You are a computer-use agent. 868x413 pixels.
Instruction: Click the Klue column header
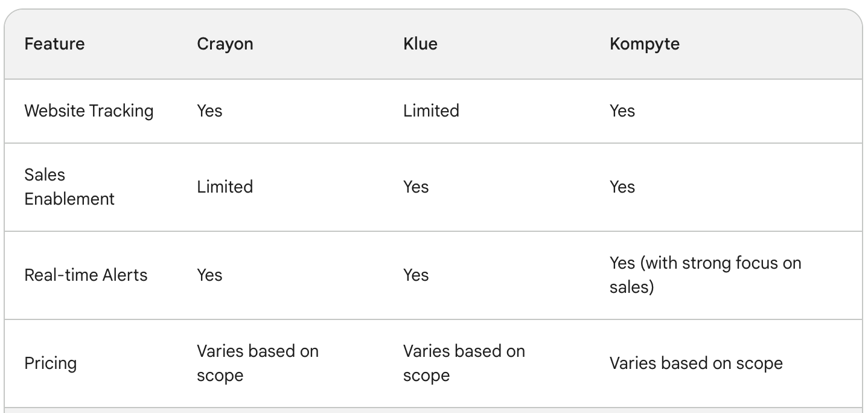[x=420, y=44]
